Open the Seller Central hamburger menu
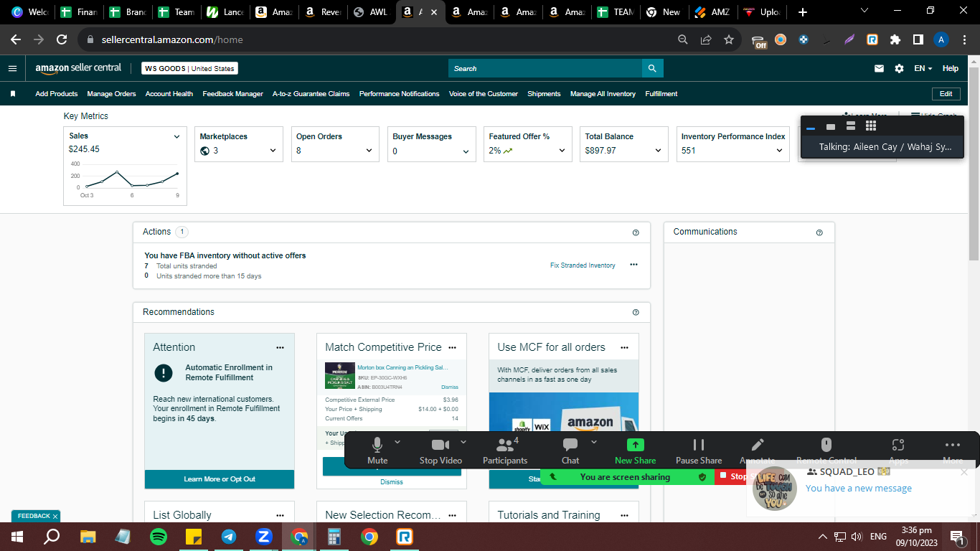Viewport: 980px width, 551px height. point(12,68)
